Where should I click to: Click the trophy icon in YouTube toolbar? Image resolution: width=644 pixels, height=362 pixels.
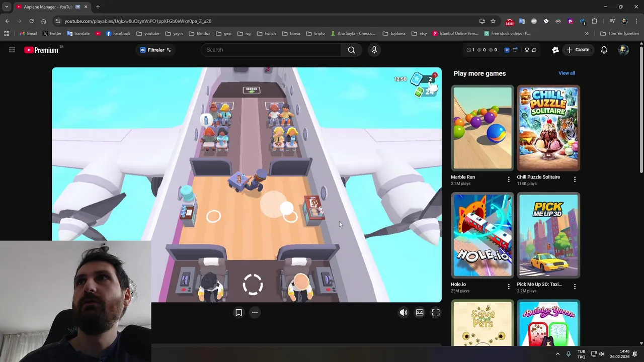pyautogui.click(x=527, y=50)
